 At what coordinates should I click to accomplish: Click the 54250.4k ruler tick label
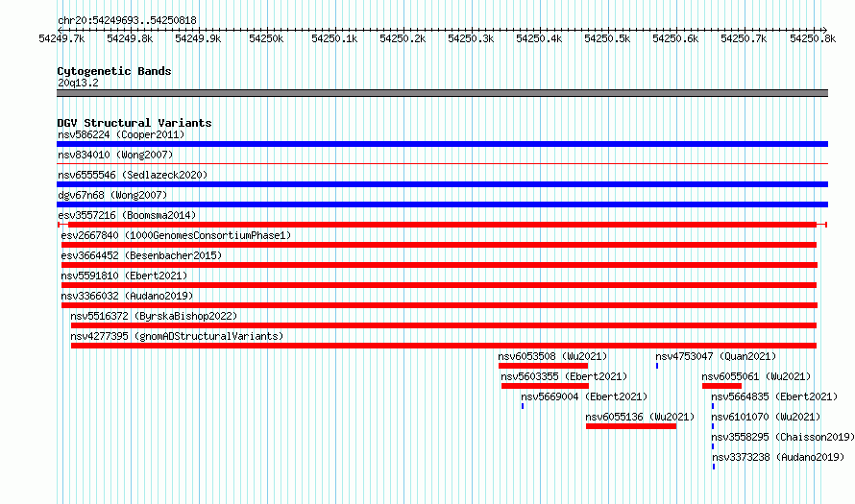pyautogui.click(x=539, y=38)
